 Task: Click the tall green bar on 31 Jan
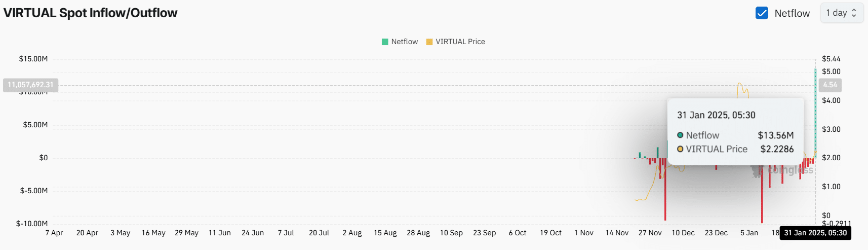[x=815, y=112]
